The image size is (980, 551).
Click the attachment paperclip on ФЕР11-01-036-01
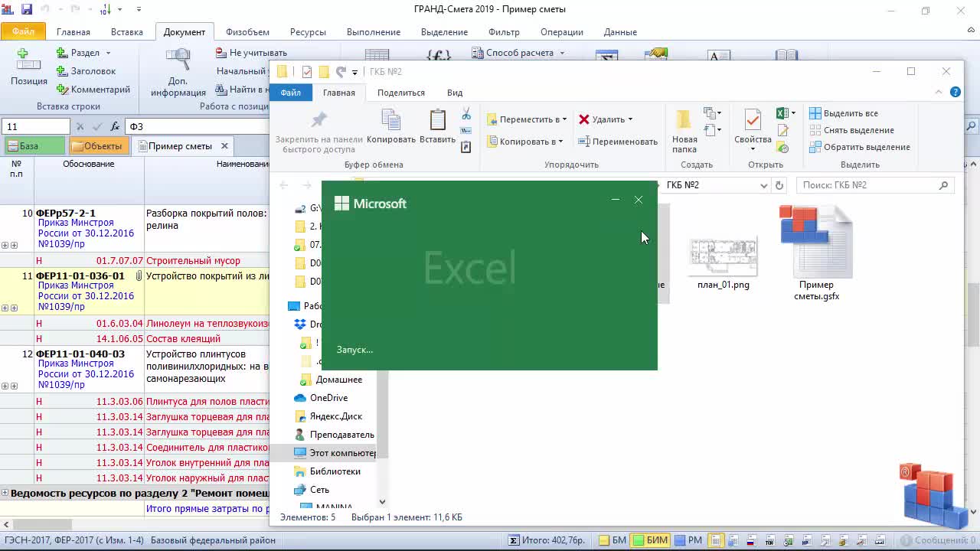(x=139, y=275)
